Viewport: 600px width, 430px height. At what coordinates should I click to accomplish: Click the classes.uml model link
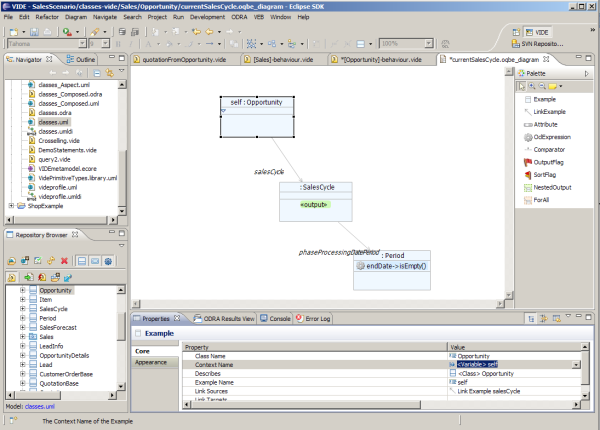click(x=40, y=406)
